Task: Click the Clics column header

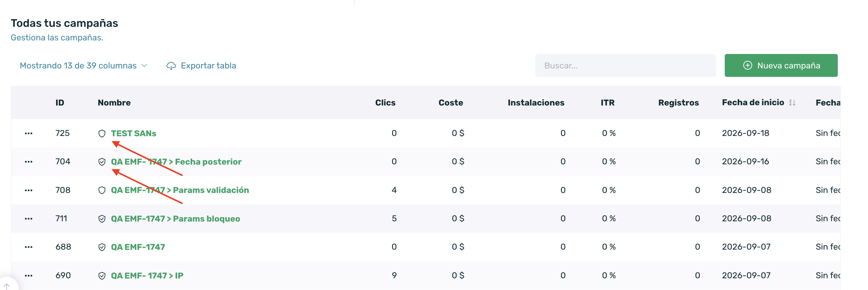Action: pyautogui.click(x=385, y=102)
